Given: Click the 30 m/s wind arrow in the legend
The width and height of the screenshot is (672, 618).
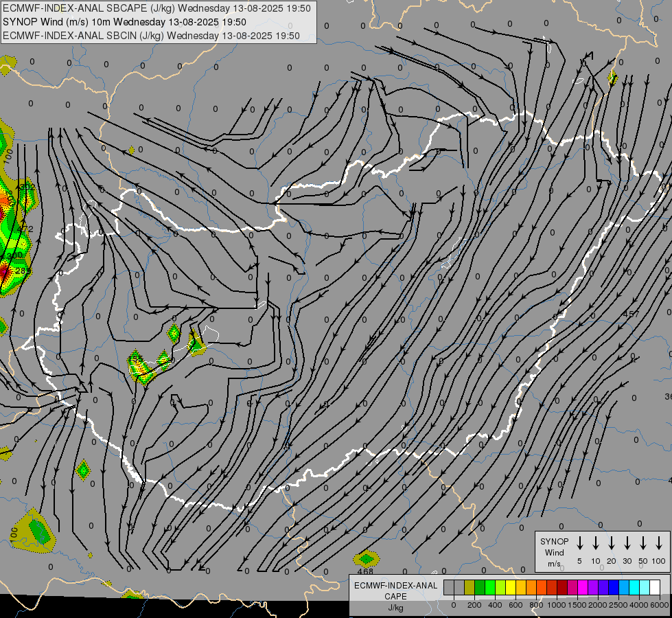Looking at the screenshot, I should tap(627, 542).
